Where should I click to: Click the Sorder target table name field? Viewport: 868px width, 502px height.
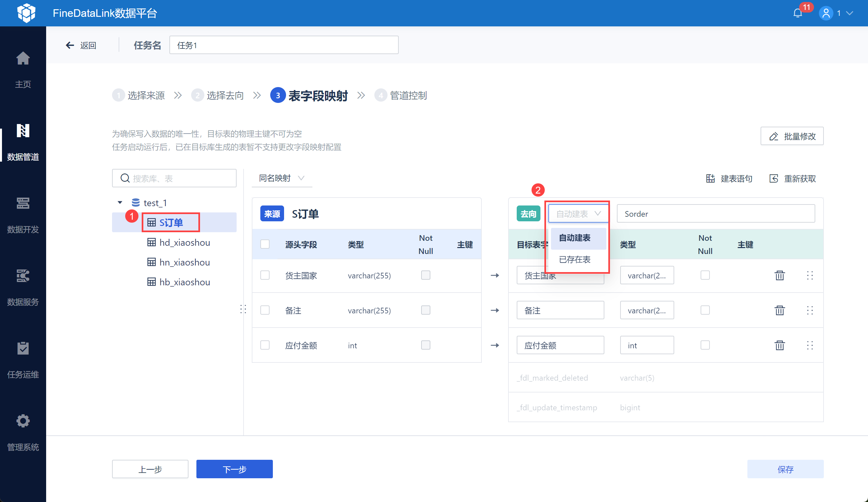(x=715, y=214)
